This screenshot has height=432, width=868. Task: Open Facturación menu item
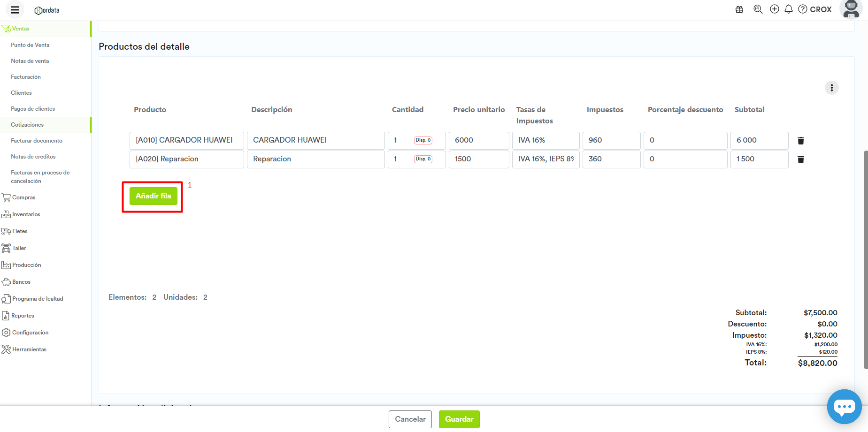[26, 77]
